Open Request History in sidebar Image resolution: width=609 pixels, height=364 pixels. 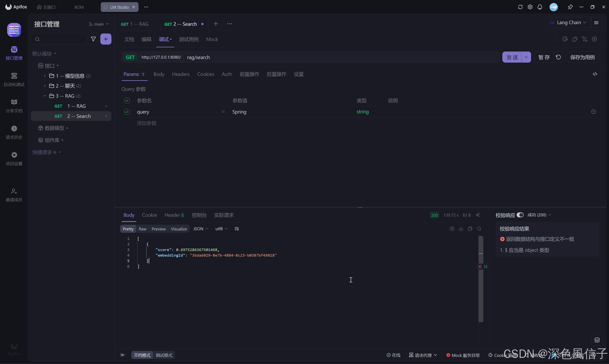(x=14, y=132)
